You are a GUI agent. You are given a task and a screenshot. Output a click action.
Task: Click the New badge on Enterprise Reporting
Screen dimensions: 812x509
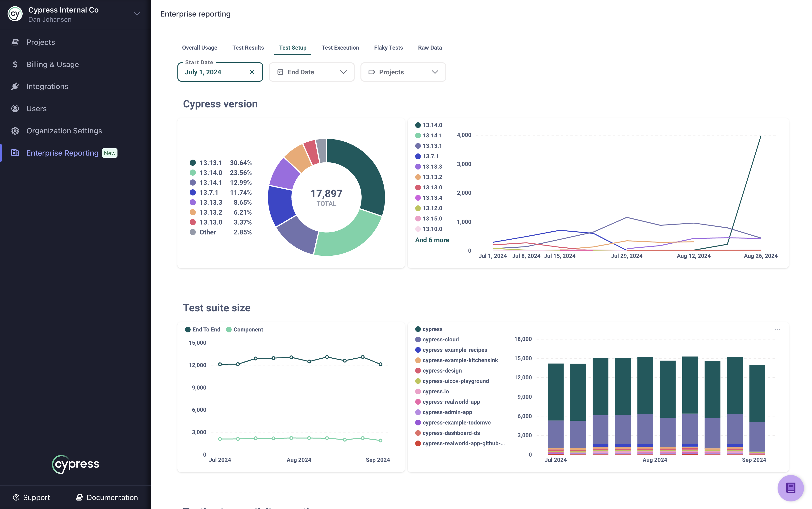(x=109, y=153)
